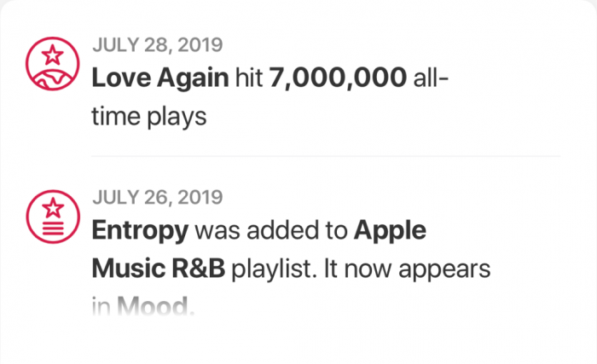Tap the Music R&B bold text
597x364 pixels.
(158, 269)
